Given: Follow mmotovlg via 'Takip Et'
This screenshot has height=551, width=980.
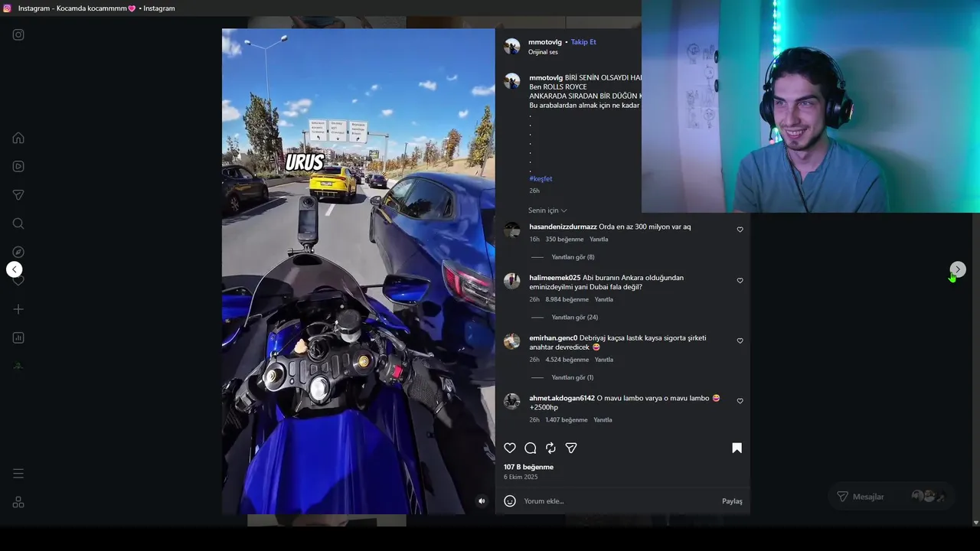Looking at the screenshot, I should coord(583,42).
